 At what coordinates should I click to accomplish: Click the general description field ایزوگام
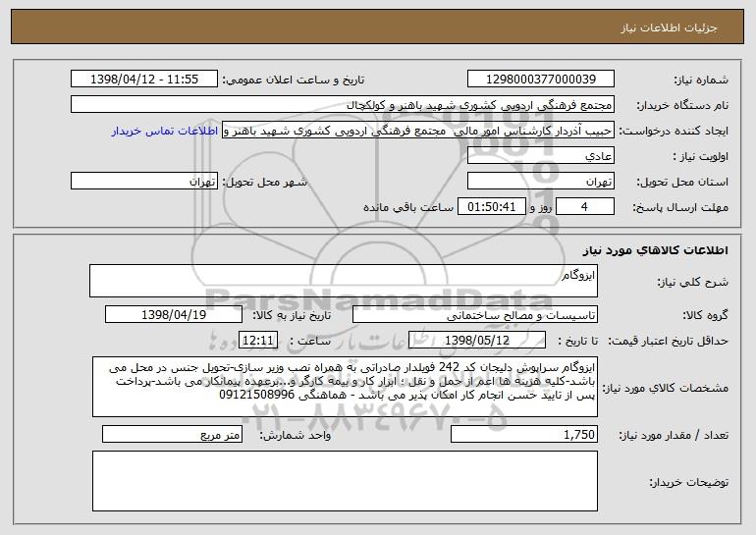click(344, 281)
